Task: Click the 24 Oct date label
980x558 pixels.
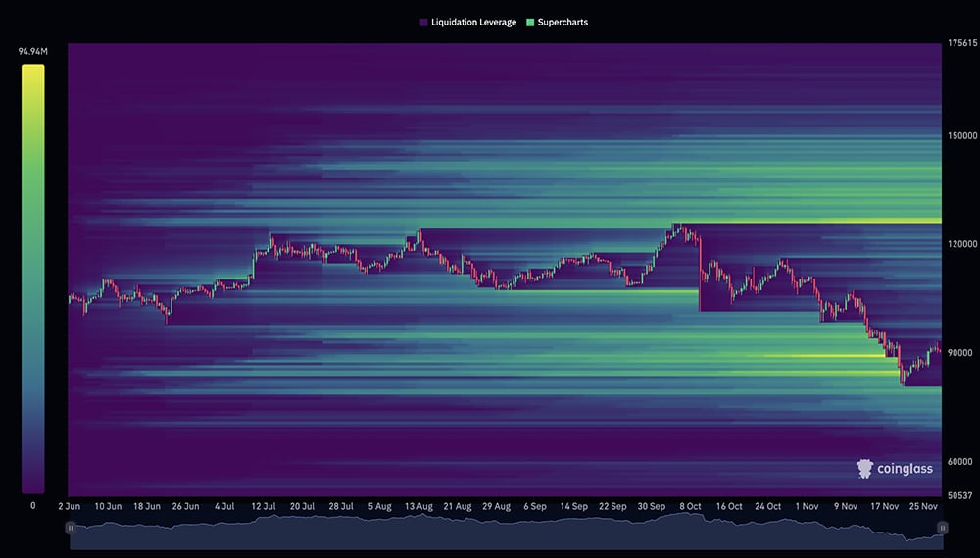Action: click(767, 507)
